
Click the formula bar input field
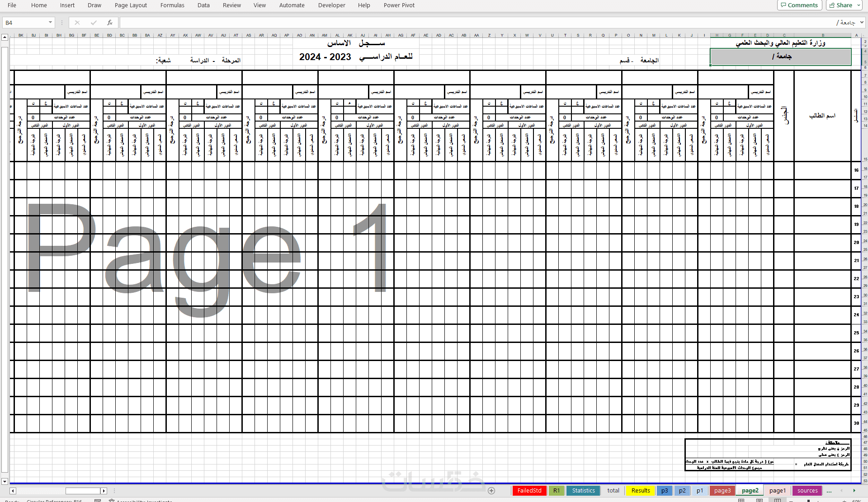[452, 23]
